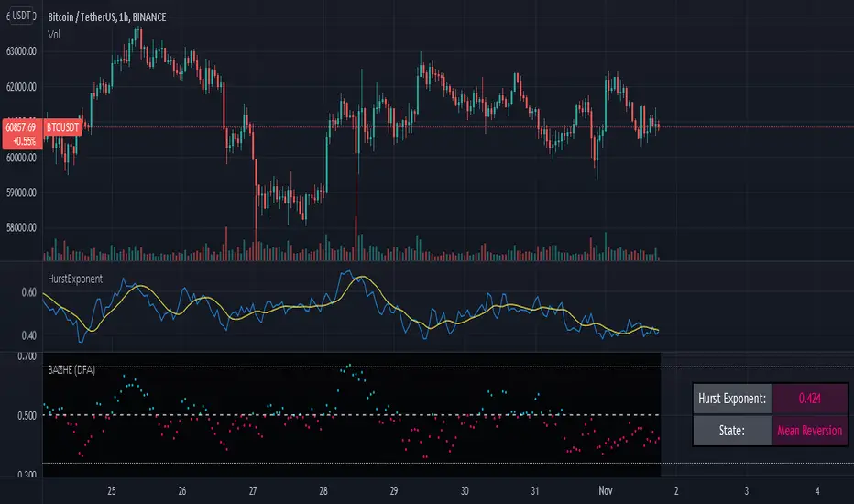The width and height of the screenshot is (854, 504).
Task: Click the State label cell
Action: pyautogui.click(x=732, y=431)
